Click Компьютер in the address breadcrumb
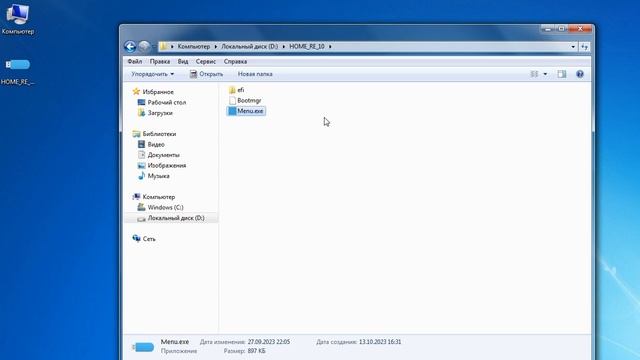The image size is (640, 360). point(194,47)
